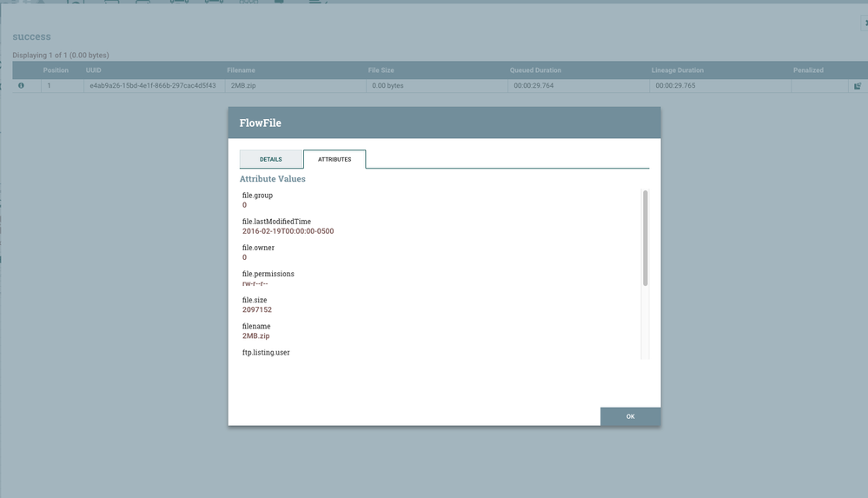Image resolution: width=868 pixels, height=498 pixels.
Task: Select the UUID cell e4ab9a26-15bd-4e1f-866b-297cac4d5f43
Action: pyautogui.click(x=153, y=86)
